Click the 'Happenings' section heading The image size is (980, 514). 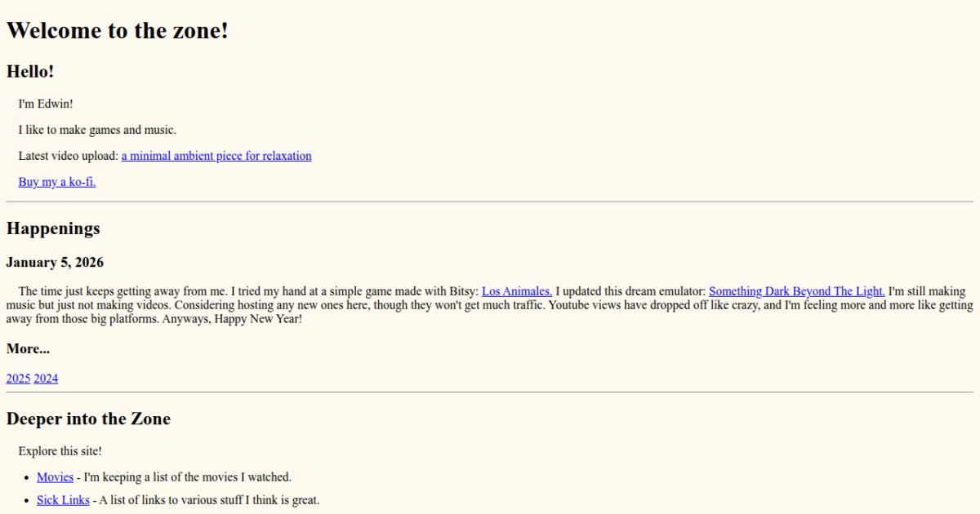(x=53, y=228)
